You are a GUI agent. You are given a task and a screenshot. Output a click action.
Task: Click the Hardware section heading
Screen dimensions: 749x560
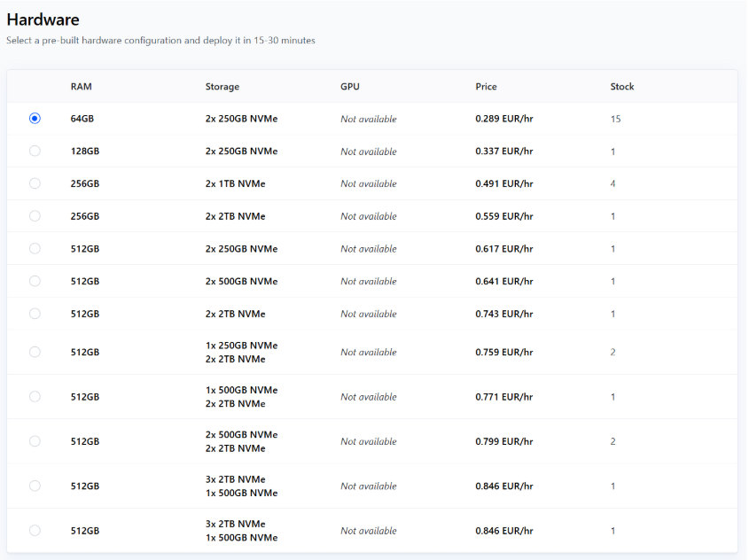click(43, 19)
